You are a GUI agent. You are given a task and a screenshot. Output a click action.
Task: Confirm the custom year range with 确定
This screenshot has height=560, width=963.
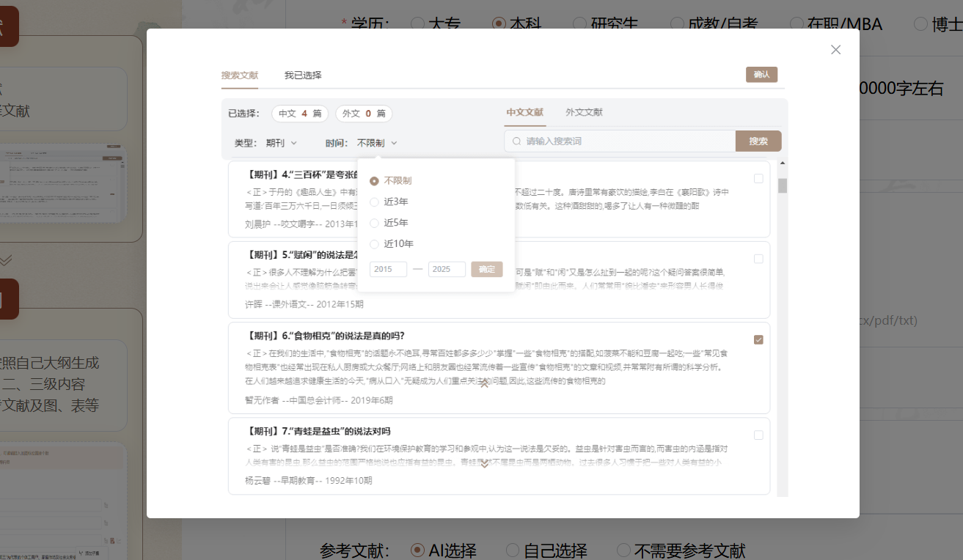[x=487, y=269]
